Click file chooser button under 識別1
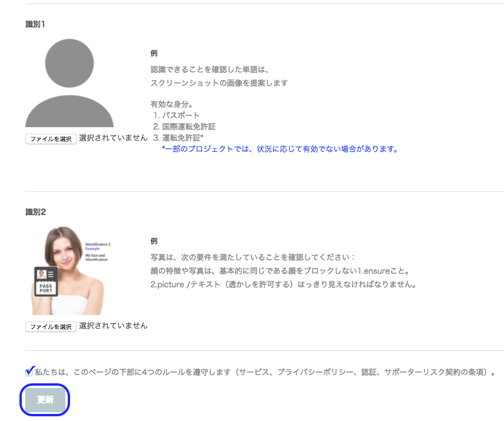Image resolution: width=504 pixels, height=421 pixels. click(51, 139)
